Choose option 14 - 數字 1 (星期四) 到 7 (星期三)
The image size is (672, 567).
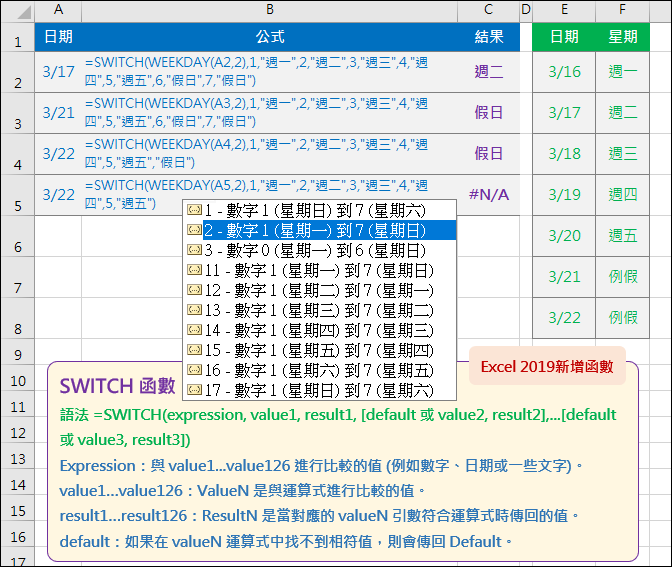319,330
